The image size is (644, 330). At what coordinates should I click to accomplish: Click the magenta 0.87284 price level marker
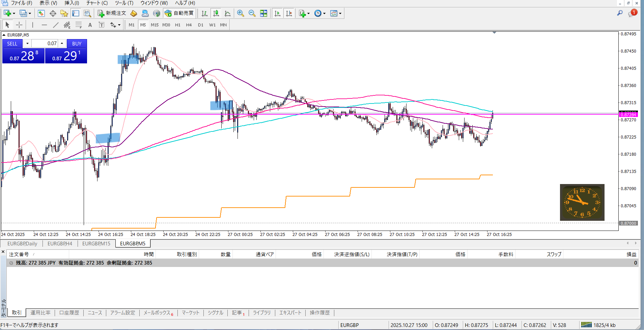point(628,115)
